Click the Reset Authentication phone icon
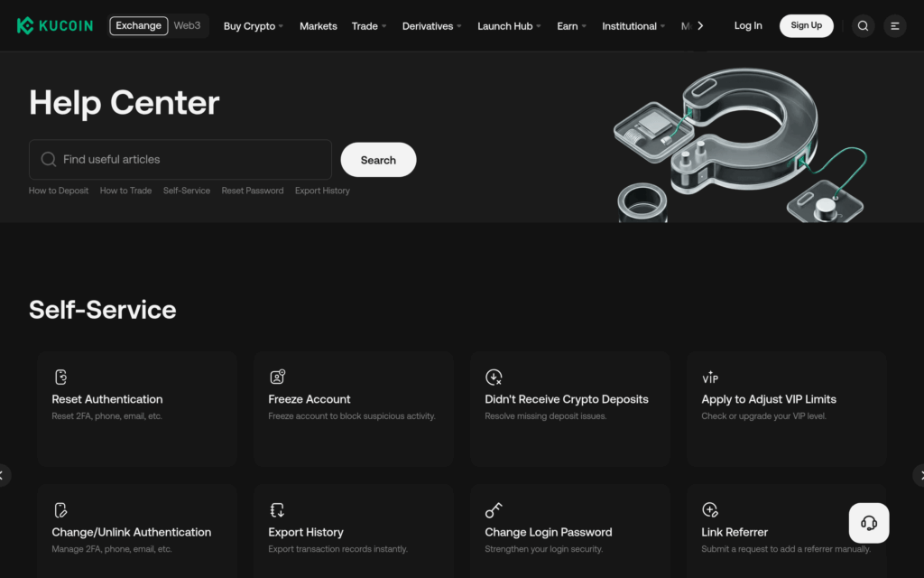Viewport: 924px width, 578px height. coord(60,377)
